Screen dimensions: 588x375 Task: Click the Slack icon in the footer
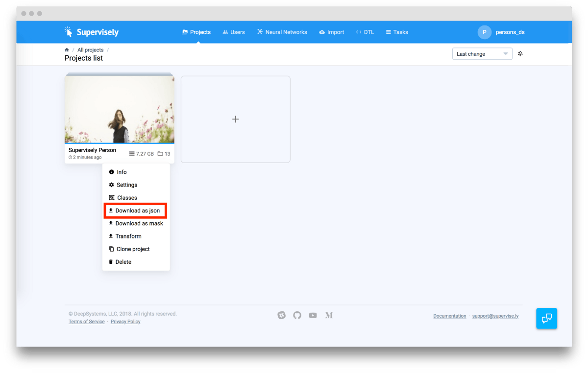point(281,315)
